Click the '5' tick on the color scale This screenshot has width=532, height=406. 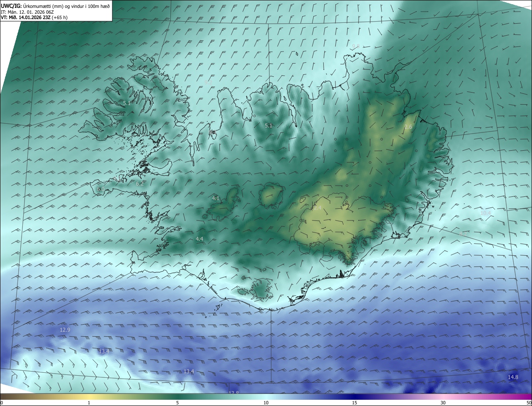[177, 403]
